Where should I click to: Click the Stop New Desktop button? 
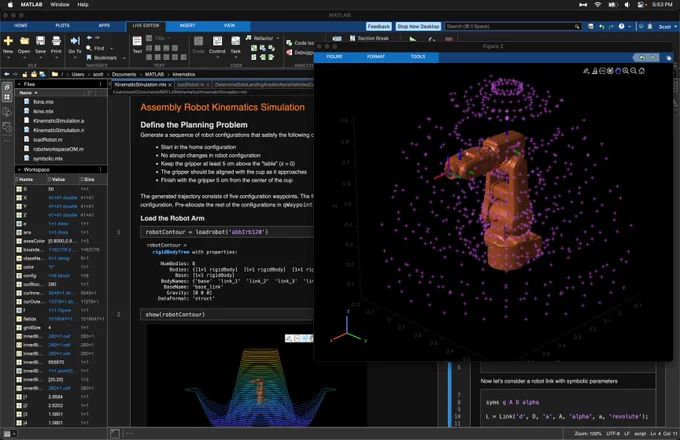418,26
